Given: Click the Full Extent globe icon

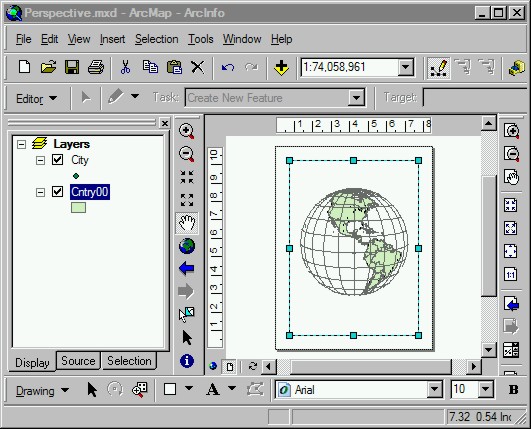Looking at the screenshot, I should 187,246.
